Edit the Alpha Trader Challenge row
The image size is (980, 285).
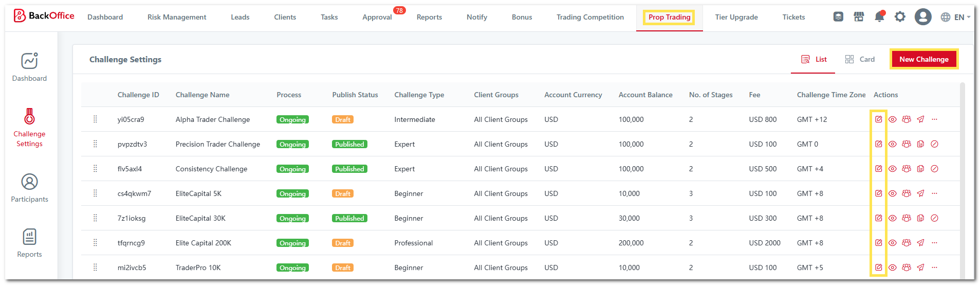(878, 119)
